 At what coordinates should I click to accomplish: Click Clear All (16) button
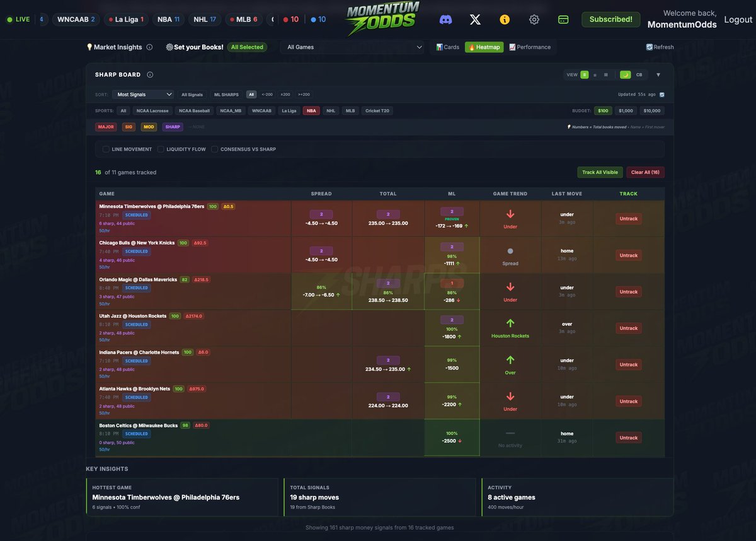645,172
